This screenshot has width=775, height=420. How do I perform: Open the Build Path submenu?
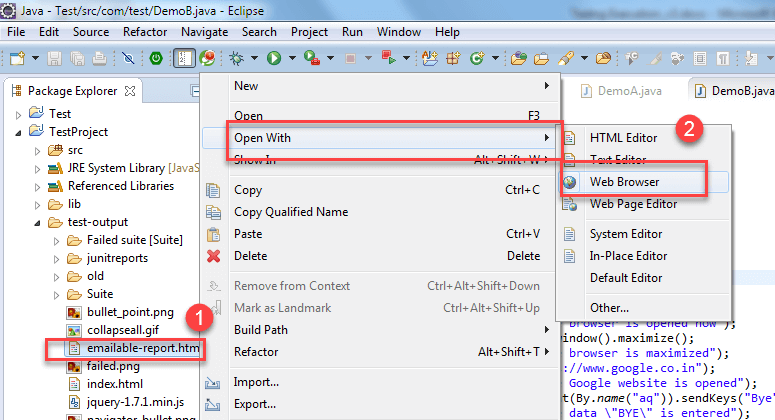click(x=260, y=330)
